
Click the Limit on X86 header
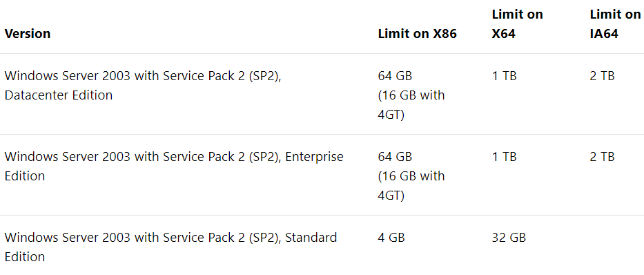[418, 33]
